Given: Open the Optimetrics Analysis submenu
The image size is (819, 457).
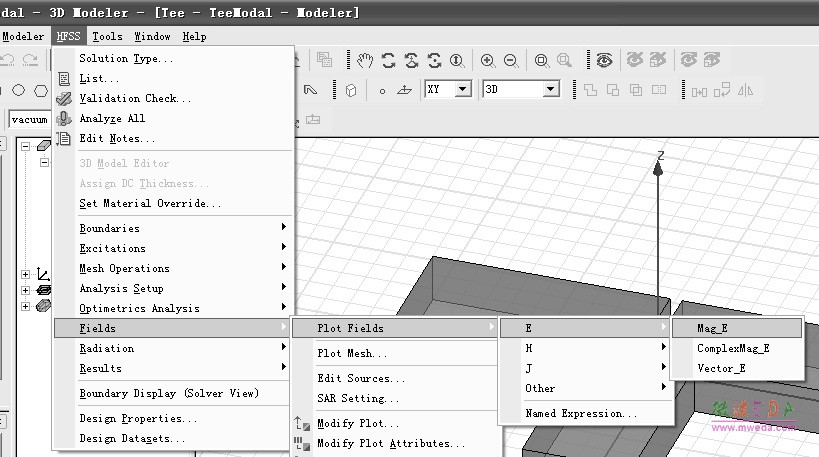Looking at the screenshot, I should click(172, 308).
